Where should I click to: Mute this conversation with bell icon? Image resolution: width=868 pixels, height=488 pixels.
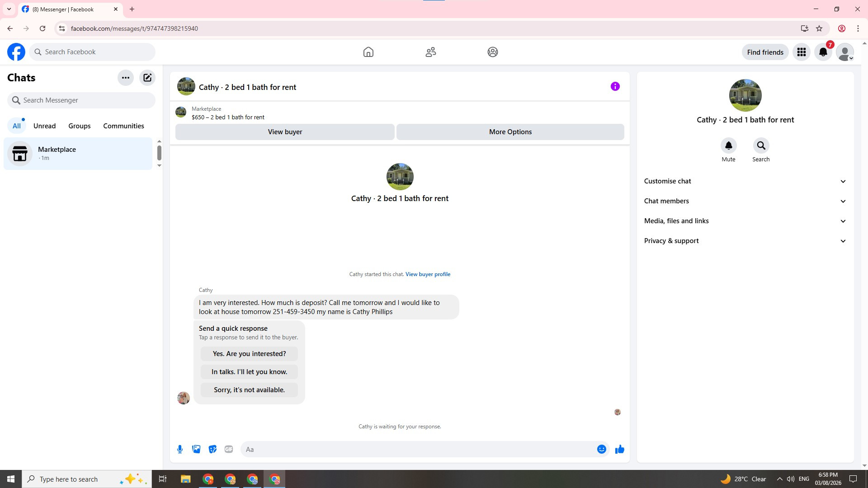click(728, 146)
